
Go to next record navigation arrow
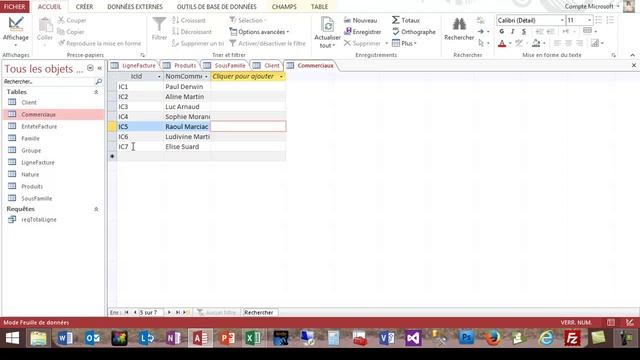pos(169,312)
